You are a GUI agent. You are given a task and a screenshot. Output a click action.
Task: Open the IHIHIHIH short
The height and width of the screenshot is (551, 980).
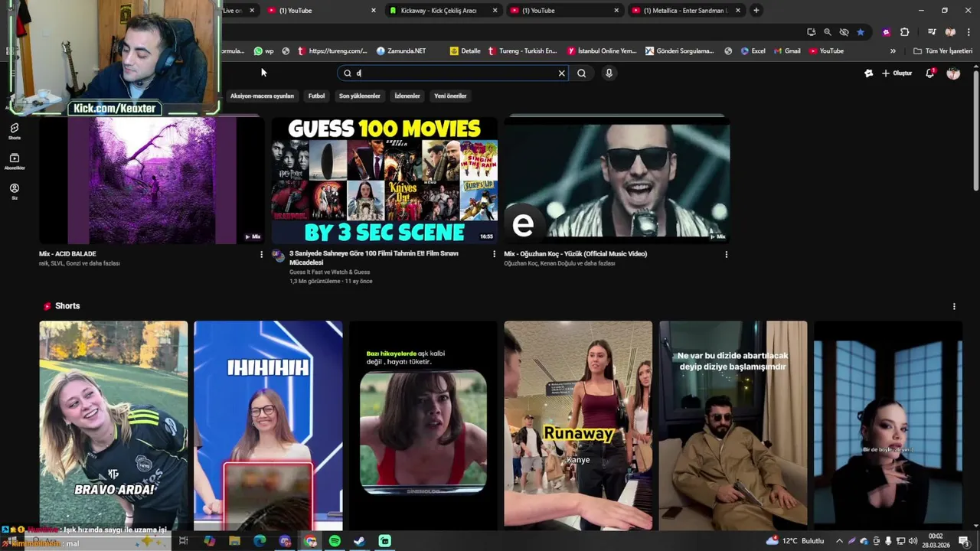(x=268, y=425)
